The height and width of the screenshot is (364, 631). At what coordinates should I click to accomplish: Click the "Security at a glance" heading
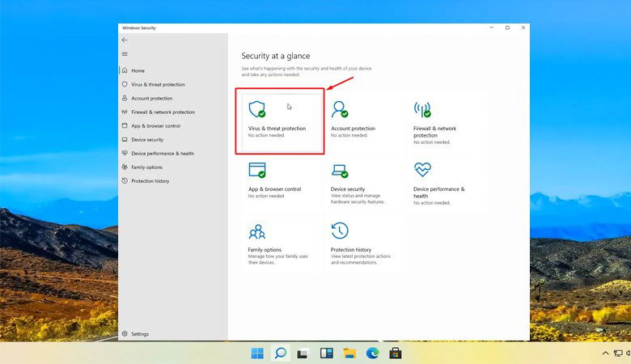click(x=276, y=56)
